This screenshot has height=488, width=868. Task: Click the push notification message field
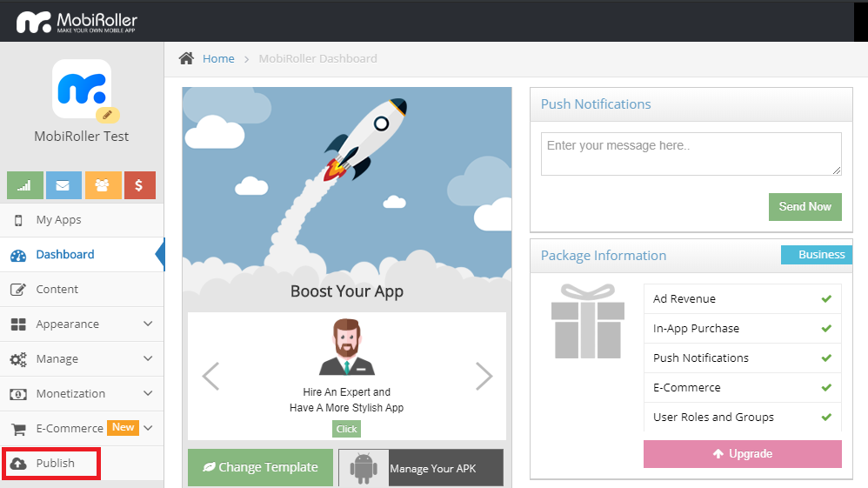(x=691, y=153)
